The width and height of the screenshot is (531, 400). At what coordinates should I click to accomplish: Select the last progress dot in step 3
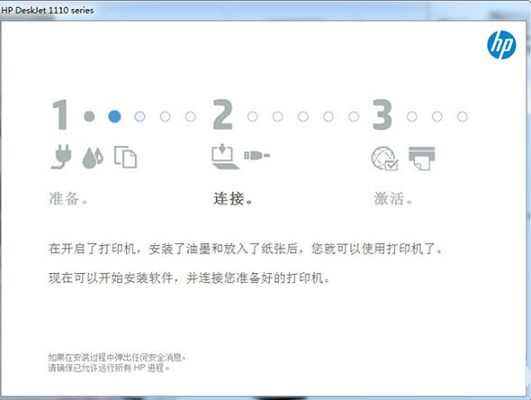tap(462, 117)
